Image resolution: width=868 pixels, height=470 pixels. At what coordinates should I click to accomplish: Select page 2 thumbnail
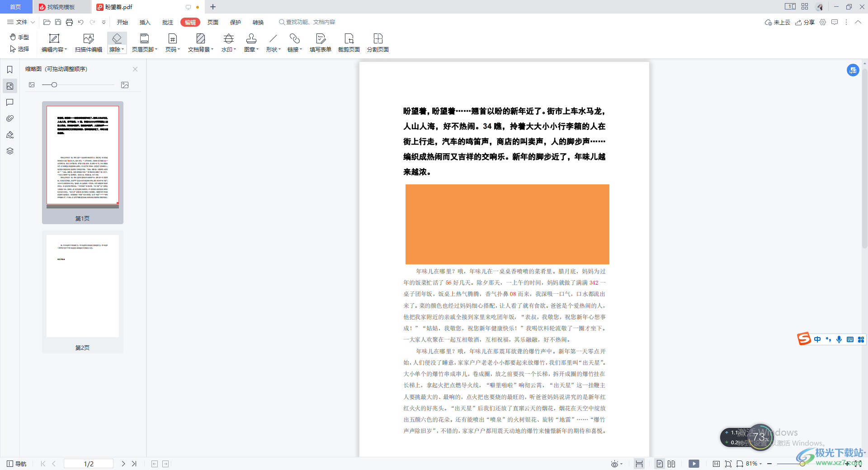click(83, 291)
